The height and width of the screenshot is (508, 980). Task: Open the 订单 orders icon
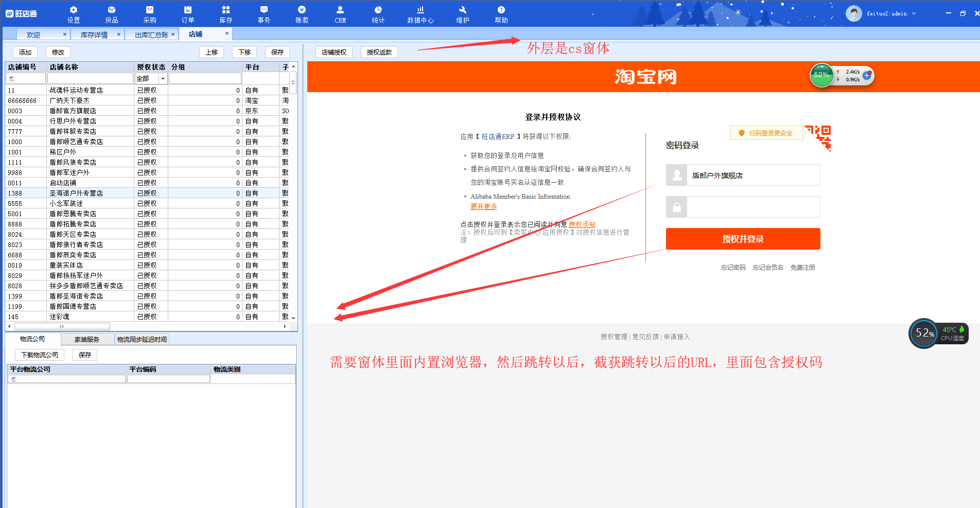(x=187, y=14)
